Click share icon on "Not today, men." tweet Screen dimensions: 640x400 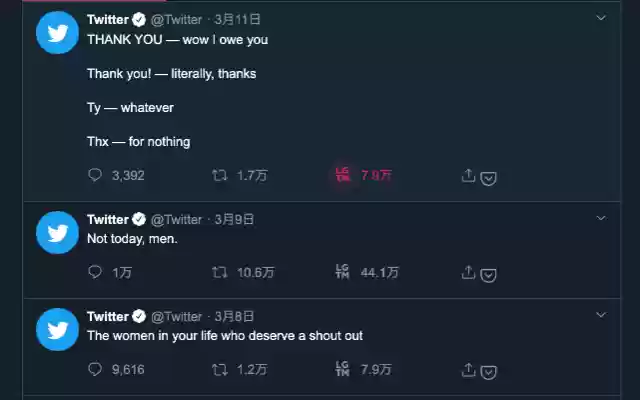pyautogui.click(x=467, y=271)
